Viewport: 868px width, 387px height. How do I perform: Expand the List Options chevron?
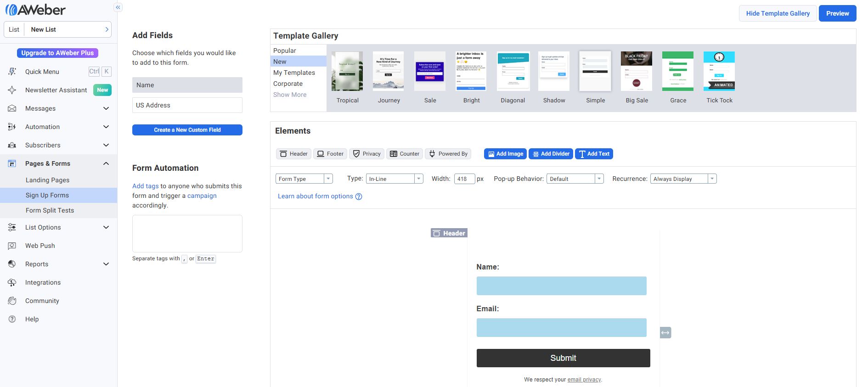pos(106,227)
